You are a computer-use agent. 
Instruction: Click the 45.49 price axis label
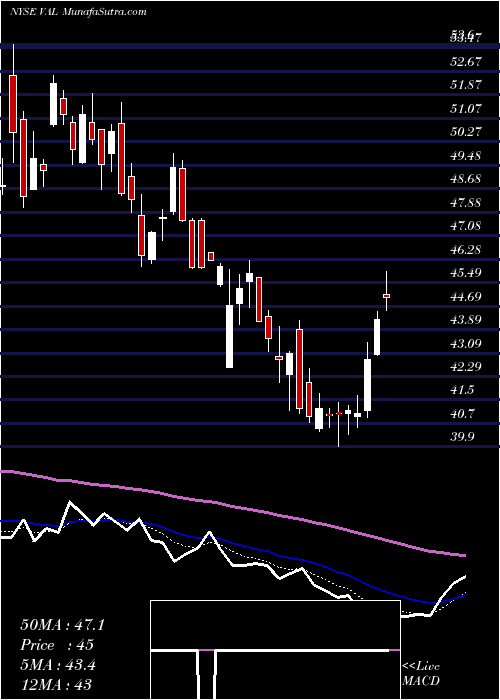(467, 273)
